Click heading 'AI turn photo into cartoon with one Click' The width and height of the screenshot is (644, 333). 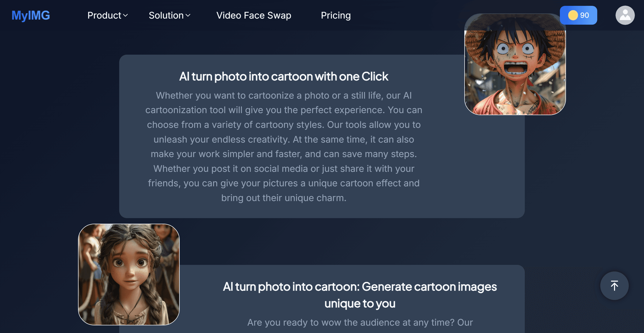[284, 76]
